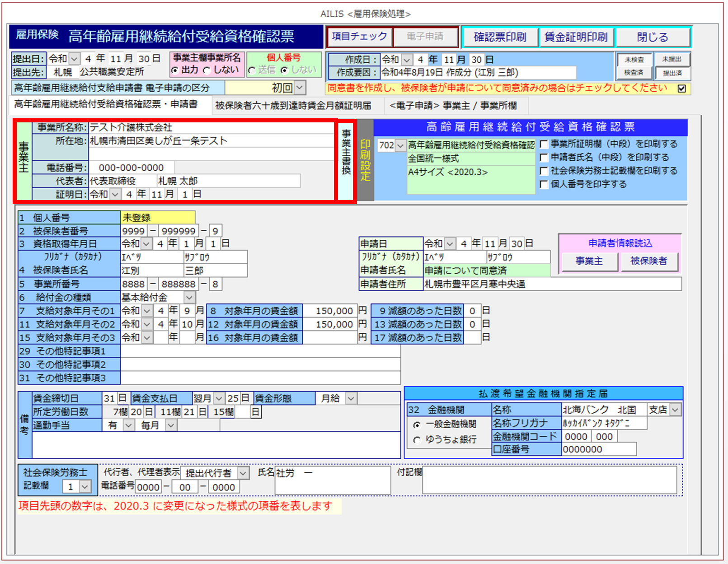Expand the 給付金の種類 基本給付金 dropdown

pyautogui.click(x=189, y=298)
